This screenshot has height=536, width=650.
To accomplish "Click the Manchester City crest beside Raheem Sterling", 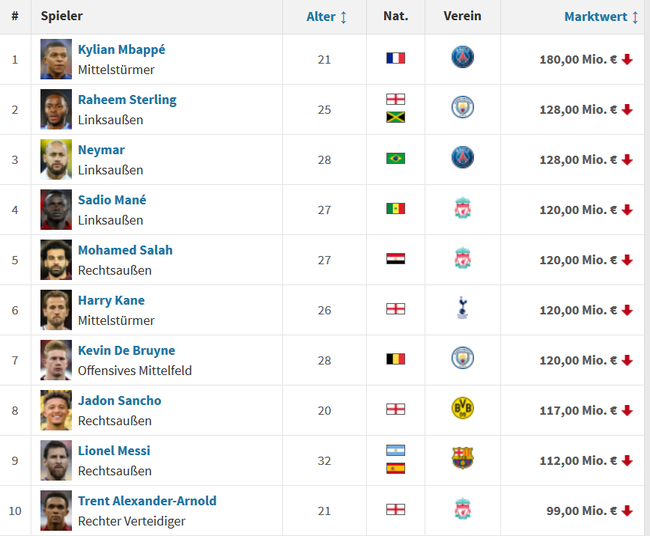I will pyautogui.click(x=462, y=108).
